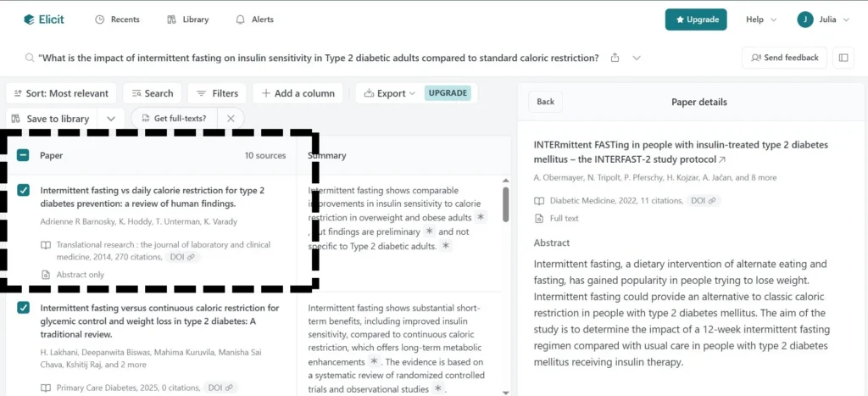
Task: Click Save to library
Action: tap(52, 119)
